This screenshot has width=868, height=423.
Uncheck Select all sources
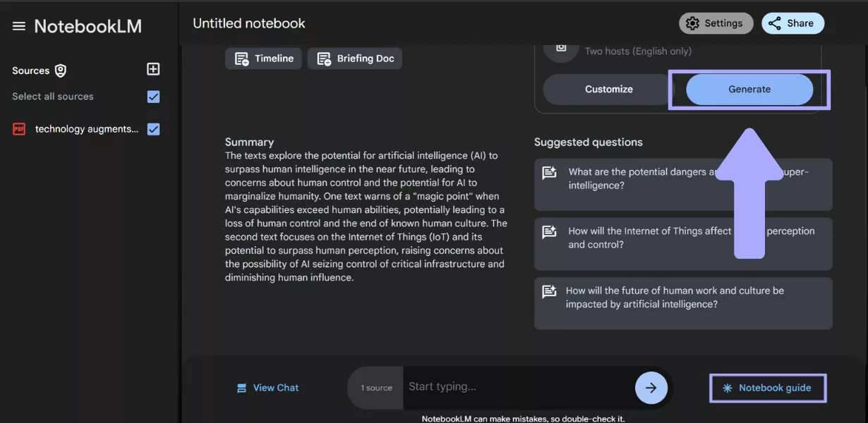153,97
